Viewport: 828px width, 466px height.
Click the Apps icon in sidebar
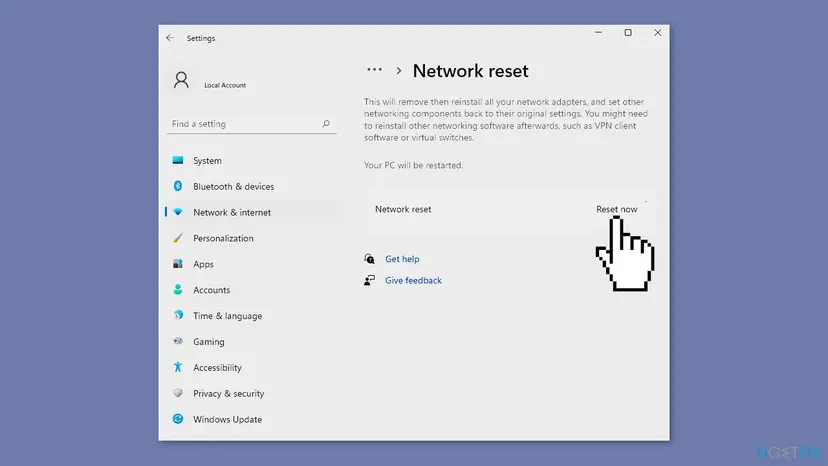pyautogui.click(x=178, y=264)
